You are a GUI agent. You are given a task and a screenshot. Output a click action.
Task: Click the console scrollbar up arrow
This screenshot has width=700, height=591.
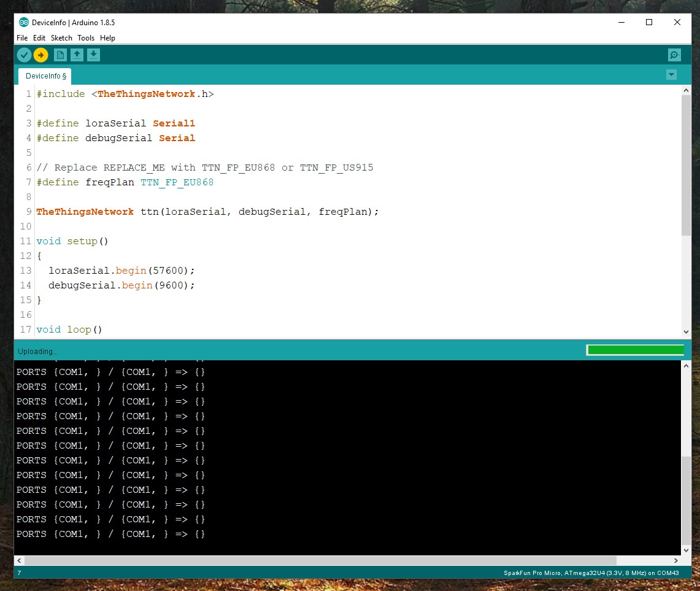(x=686, y=366)
